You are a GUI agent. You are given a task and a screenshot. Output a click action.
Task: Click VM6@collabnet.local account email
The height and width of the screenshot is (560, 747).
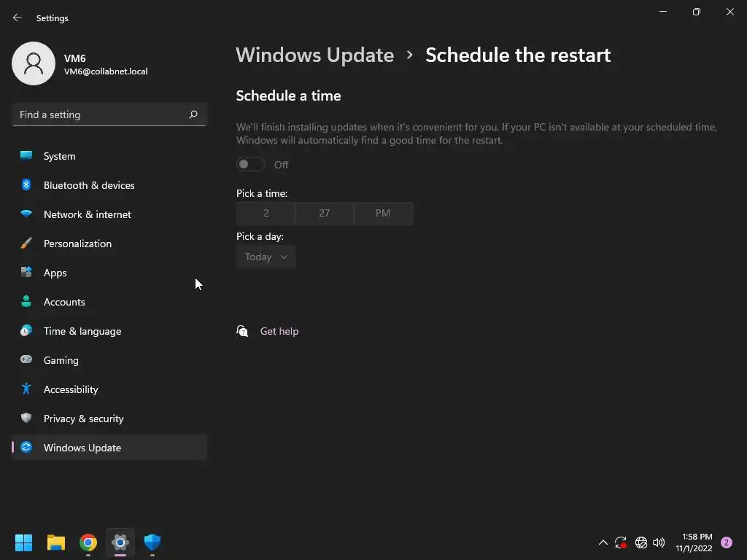tap(106, 71)
